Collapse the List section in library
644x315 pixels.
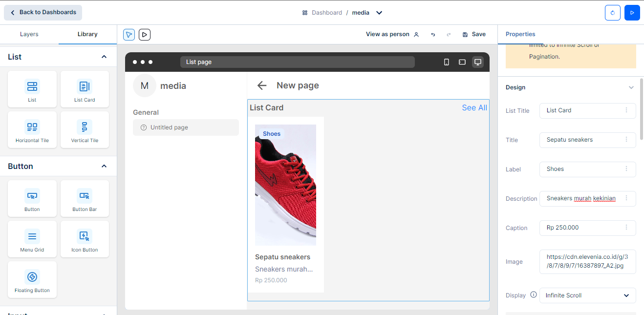pos(104,57)
